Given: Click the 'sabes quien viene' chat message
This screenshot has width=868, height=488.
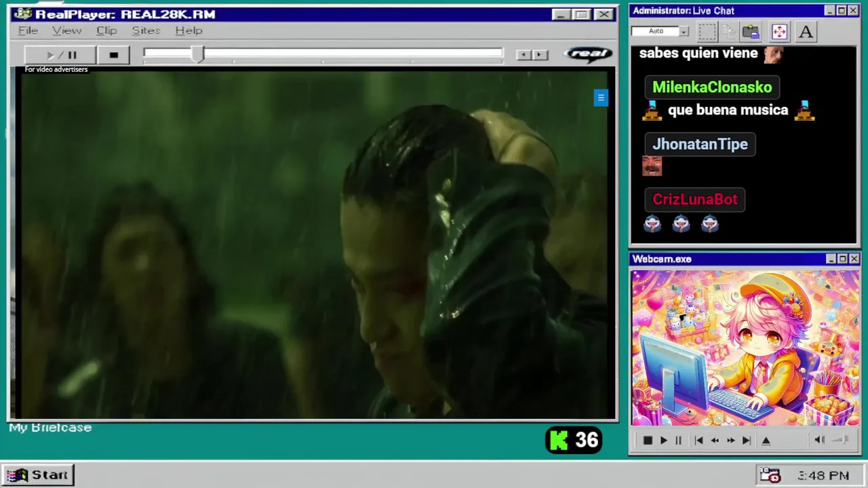Looking at the screenshot, I should 698,53.
